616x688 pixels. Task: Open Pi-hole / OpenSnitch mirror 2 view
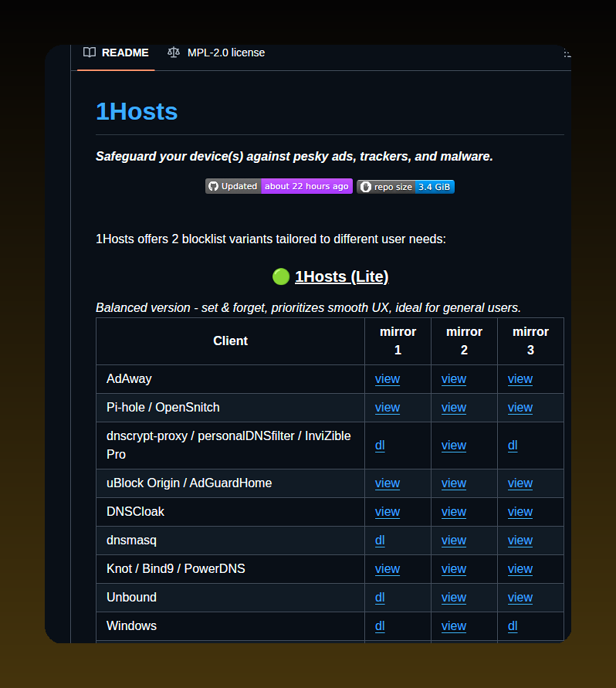[454, 408]
